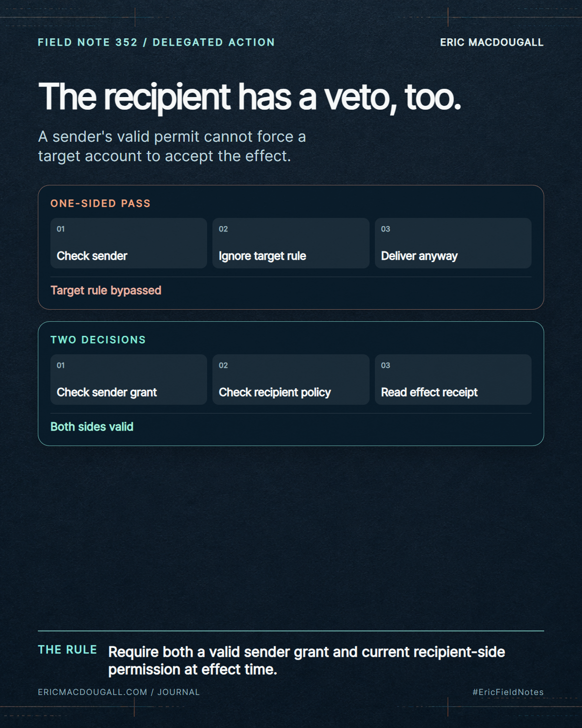The width and height of the screenshot is (582, 728).
Task: Select the 'Ignore target rule' card
Action: (x=291, y=243)
